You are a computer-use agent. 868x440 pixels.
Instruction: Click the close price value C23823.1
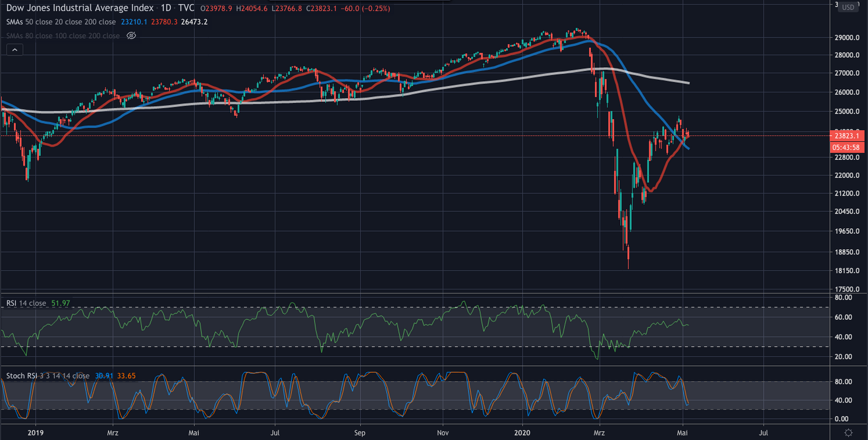321,9
